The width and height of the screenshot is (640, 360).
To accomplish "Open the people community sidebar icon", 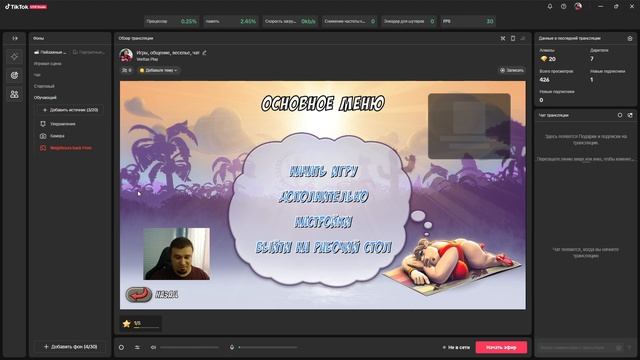I will click(14, 94).
